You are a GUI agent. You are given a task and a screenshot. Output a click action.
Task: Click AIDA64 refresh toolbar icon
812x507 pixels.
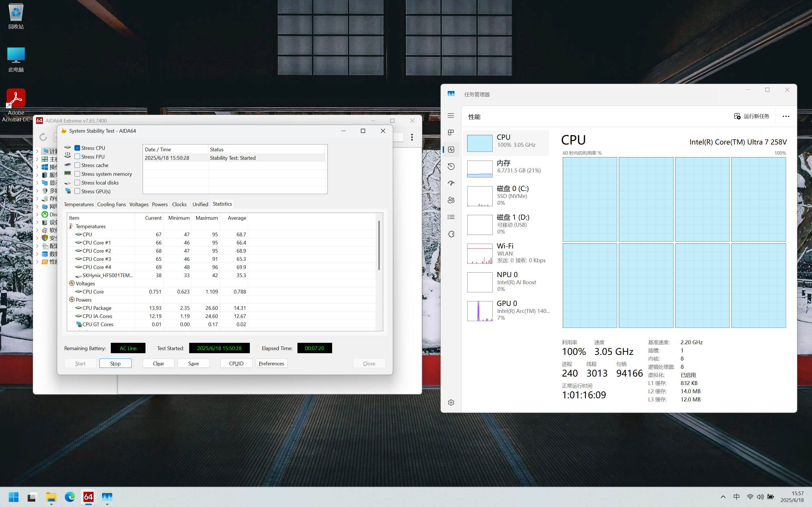pyautogui.click(x=43, y=137)
